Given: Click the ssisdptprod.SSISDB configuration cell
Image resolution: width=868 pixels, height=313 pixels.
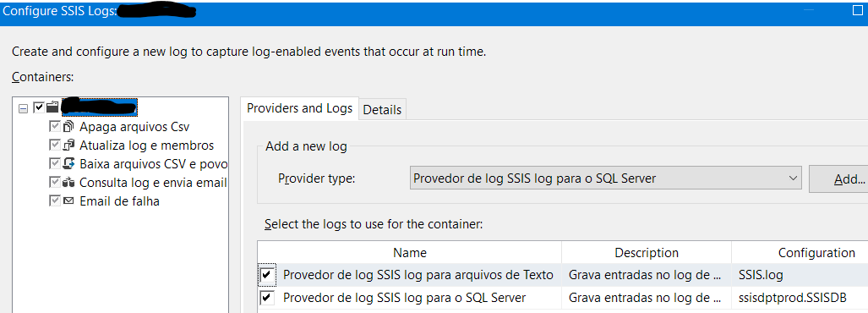Looking at the screenshot, I should tap(800, 298).
